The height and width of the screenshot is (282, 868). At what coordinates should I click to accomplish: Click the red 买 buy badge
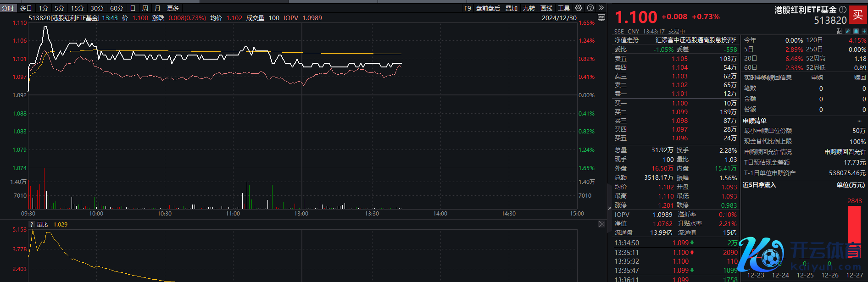pos(857,15)
